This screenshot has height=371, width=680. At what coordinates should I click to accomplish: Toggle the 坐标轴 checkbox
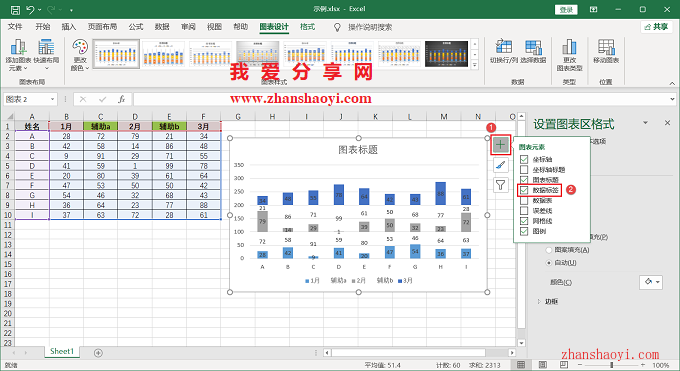coord(524,159)
